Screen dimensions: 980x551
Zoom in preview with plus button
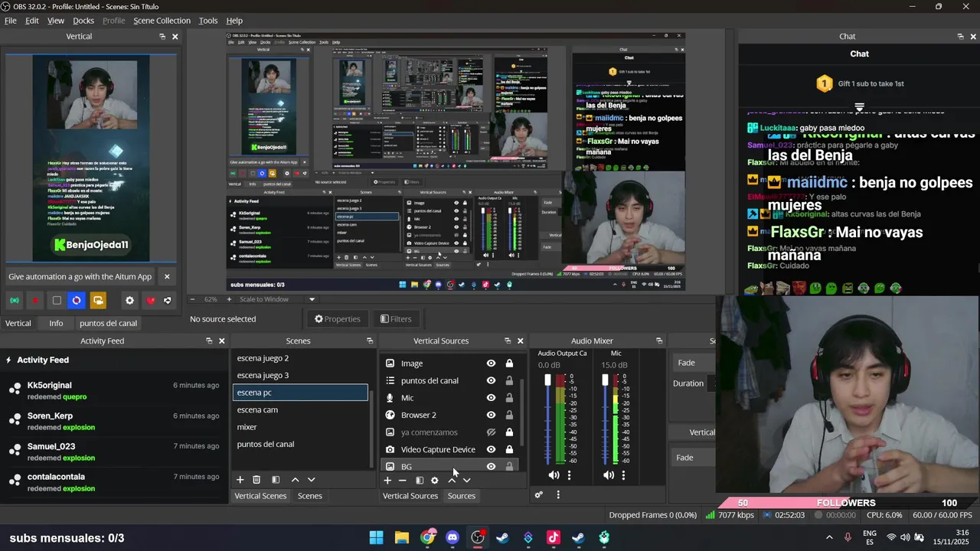click(x=230, y=299)
